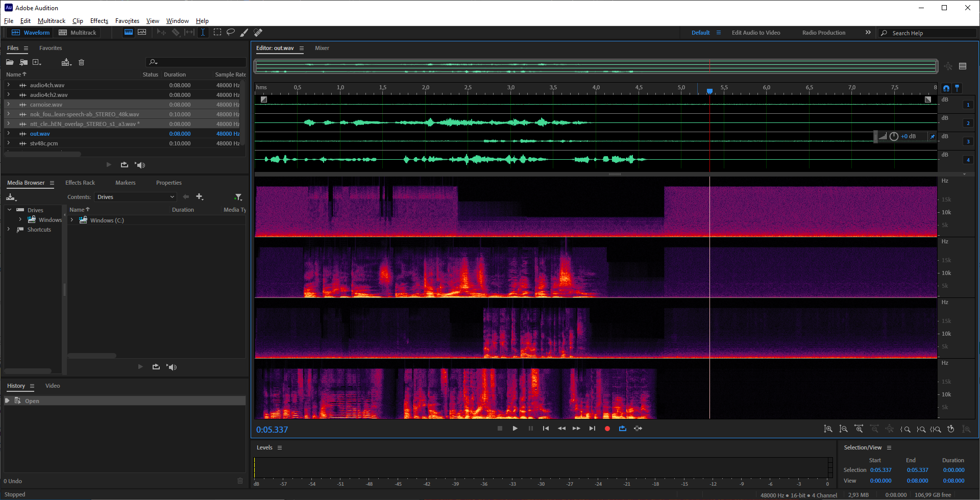Toggle the Loop Playback button
Screen dimensions: 980x500
(622, 429)
